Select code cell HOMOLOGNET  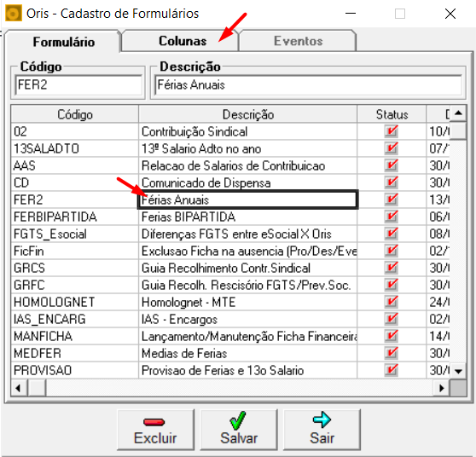[75, 302]
